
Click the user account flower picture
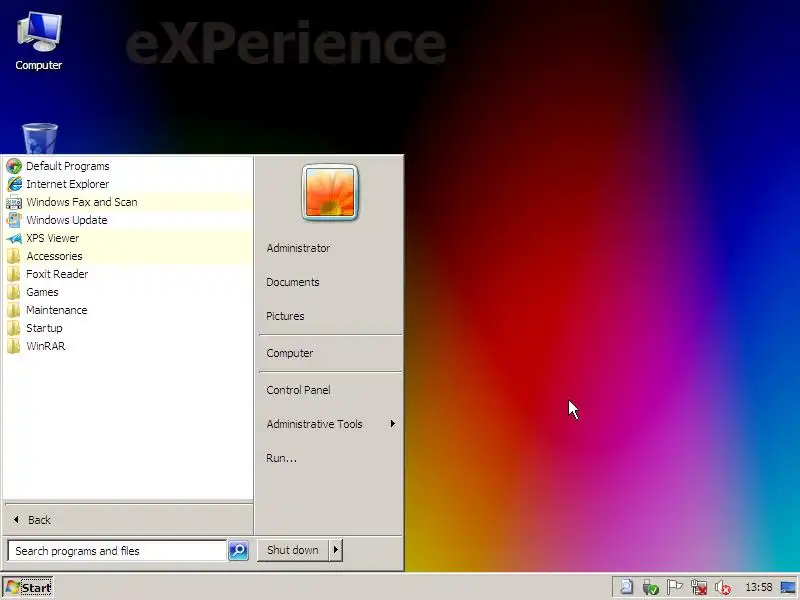(330, 192)
